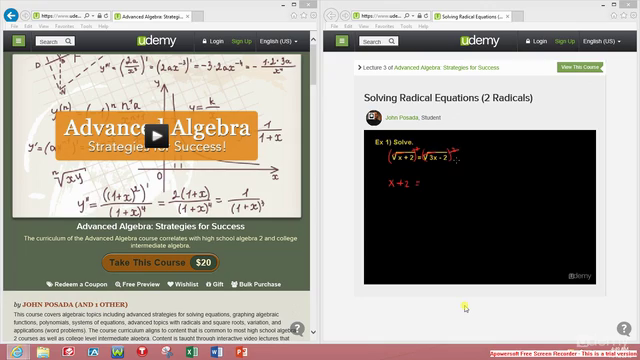640x360 pixels.
Task: Open the green hamburger menu on right Udemy page
Action: tap(342, 41)
